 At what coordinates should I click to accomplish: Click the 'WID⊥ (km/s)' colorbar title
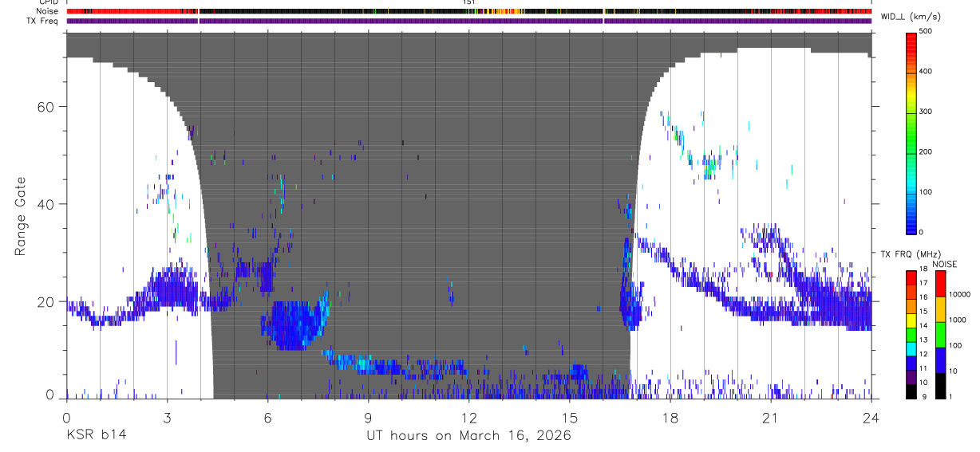click(x=912, y=17)
